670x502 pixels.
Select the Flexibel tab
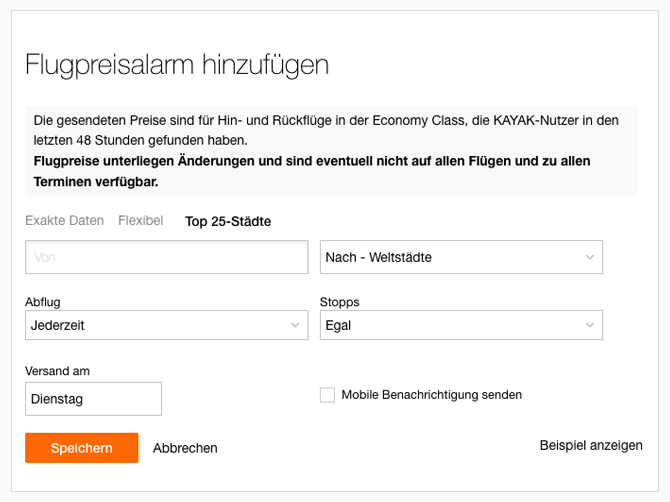140,220
